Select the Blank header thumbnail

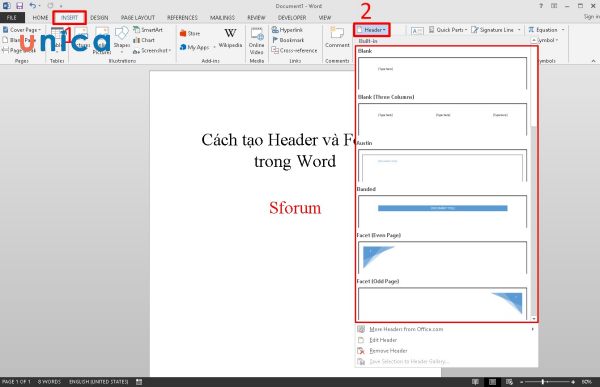pos(442,73)
